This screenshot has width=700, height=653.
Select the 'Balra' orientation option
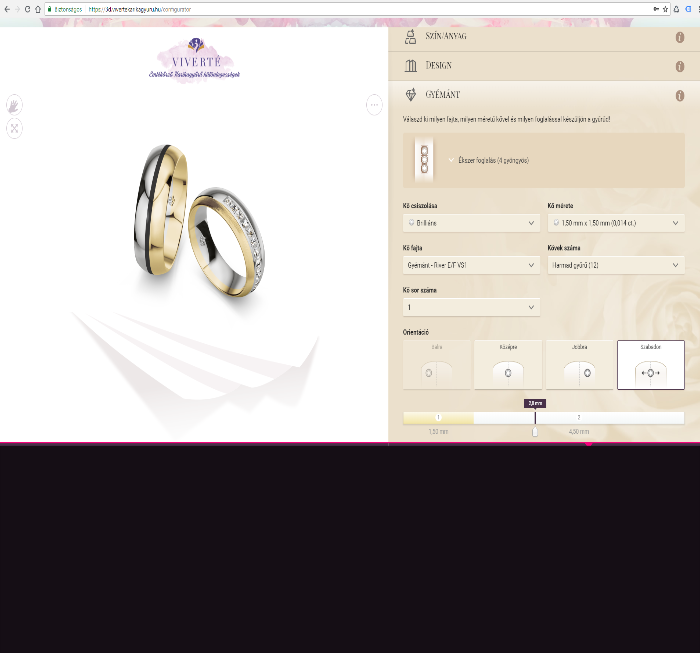(x=436, y=364)
